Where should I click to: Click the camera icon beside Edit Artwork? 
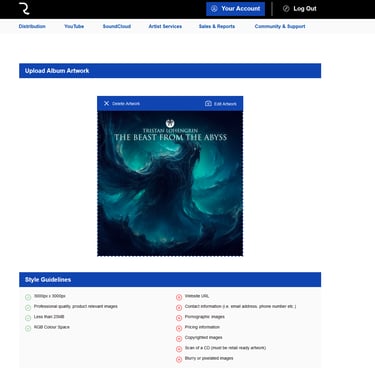pos(208,103)
